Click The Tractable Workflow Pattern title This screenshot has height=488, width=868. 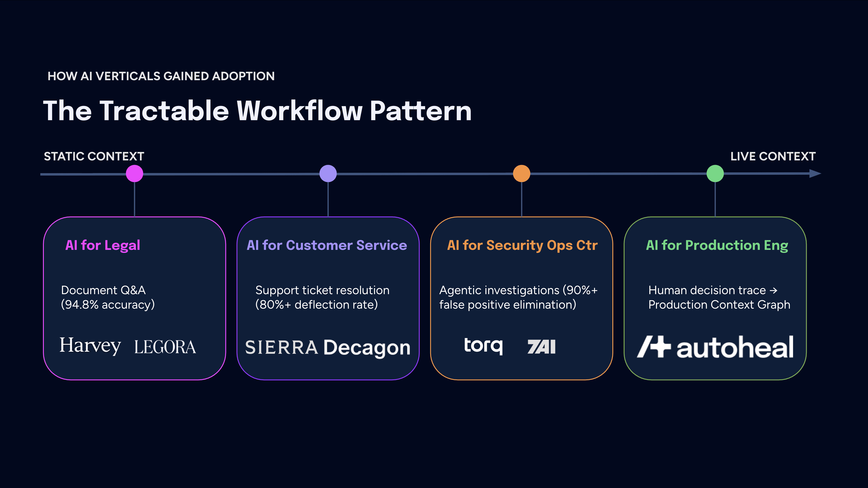(257, 111)
